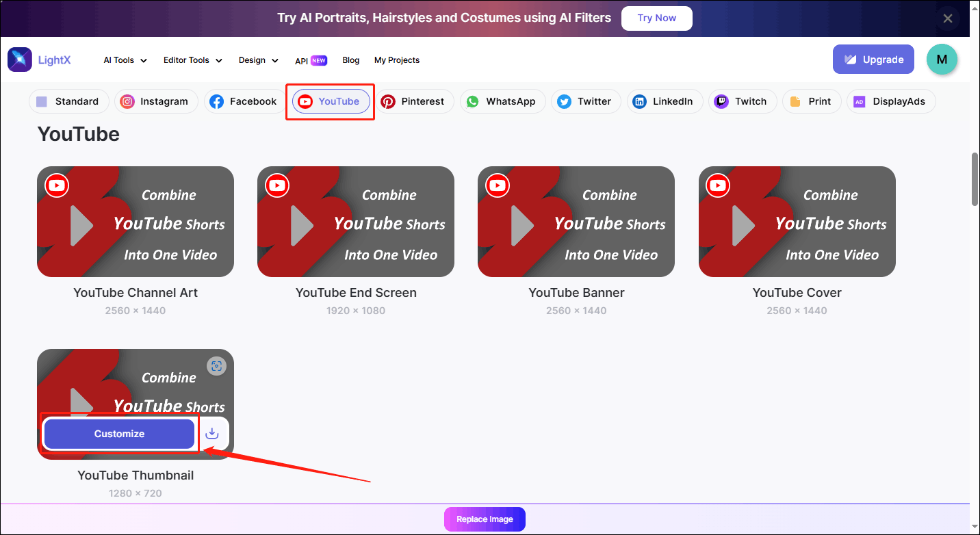Screen dimensions: 980x535
Task: Select the YouTube category chip
Action: click(331, 101)
